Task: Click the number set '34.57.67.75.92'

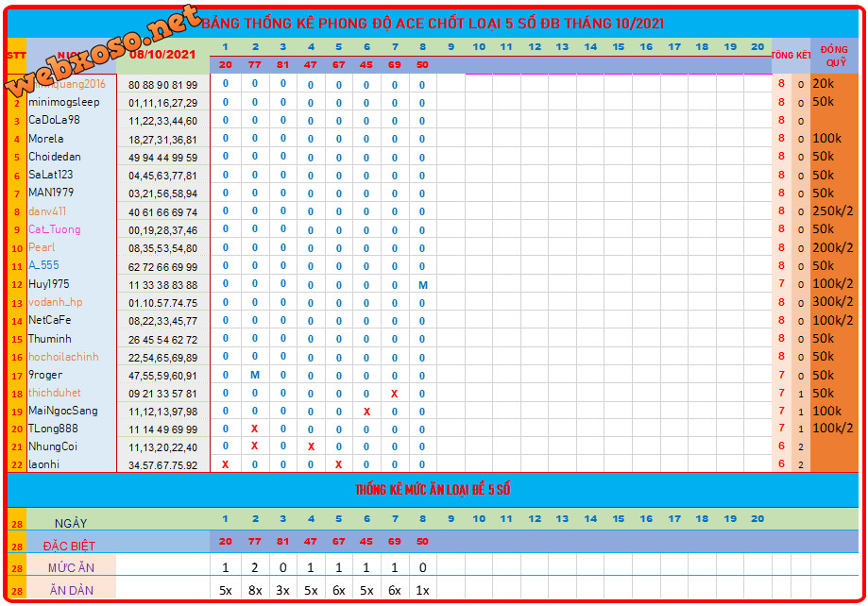Action: [x=162, y=465]
